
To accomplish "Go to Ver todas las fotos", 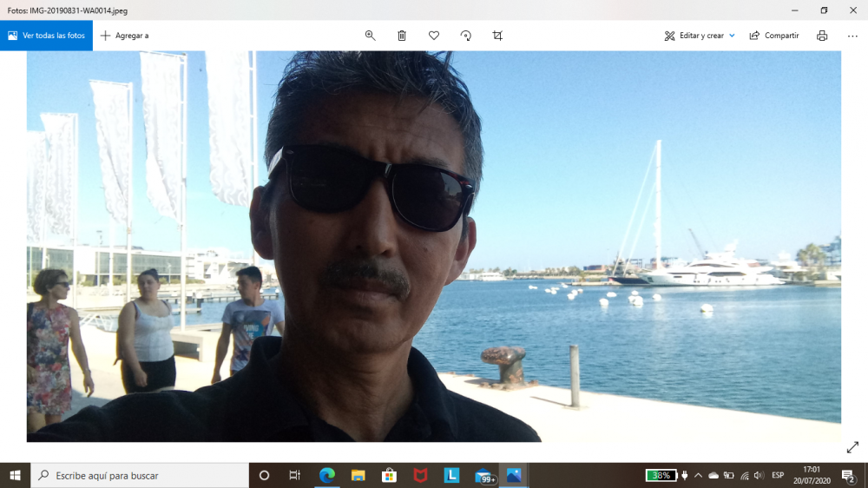I will point(47,36).
